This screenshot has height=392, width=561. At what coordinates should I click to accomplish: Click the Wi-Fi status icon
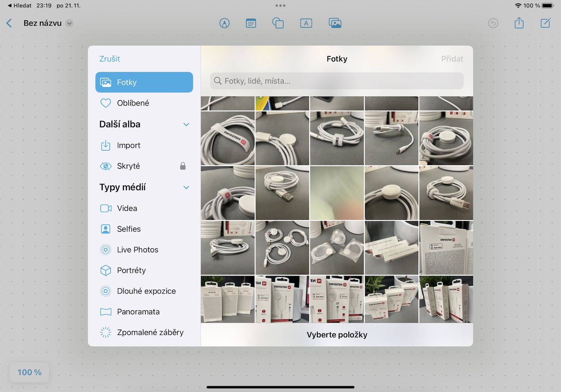pos(518,5)
